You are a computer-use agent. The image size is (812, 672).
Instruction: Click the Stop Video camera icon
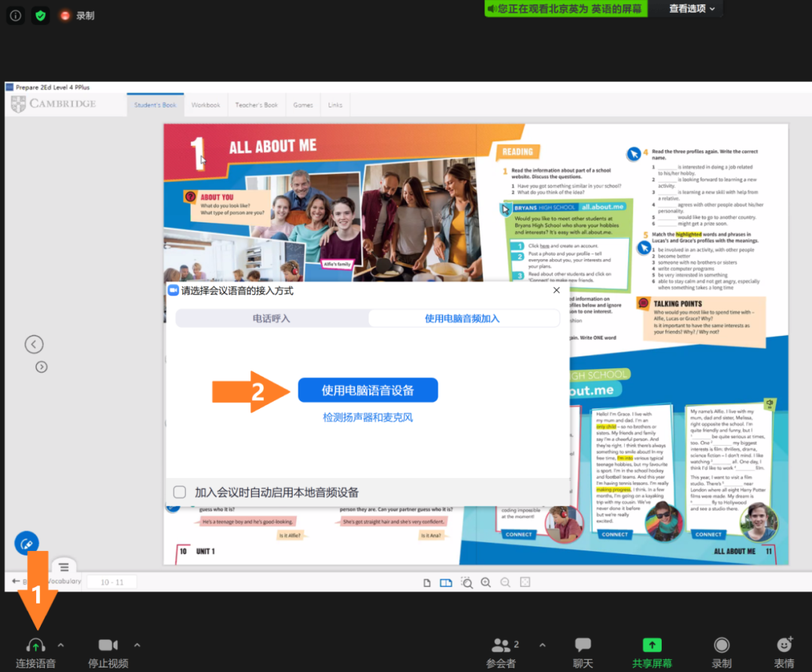108,646
